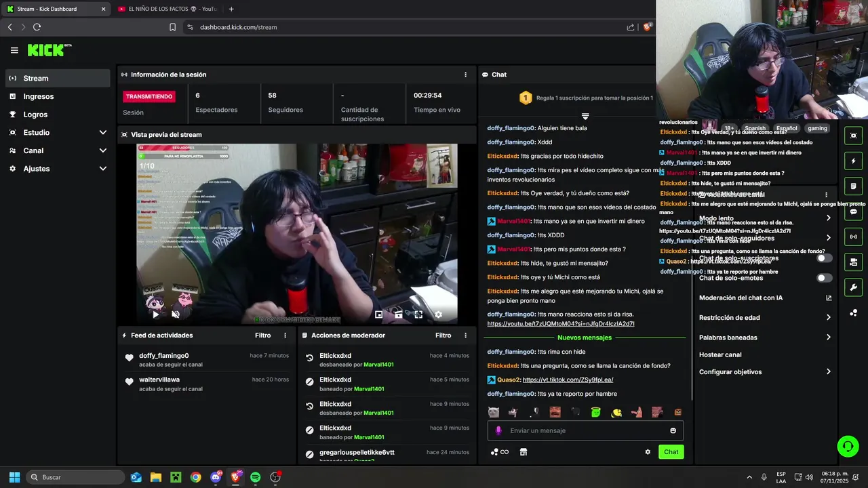Open the lightning bolt quick actions icon
868x488 pixels.
click(853, 161)
